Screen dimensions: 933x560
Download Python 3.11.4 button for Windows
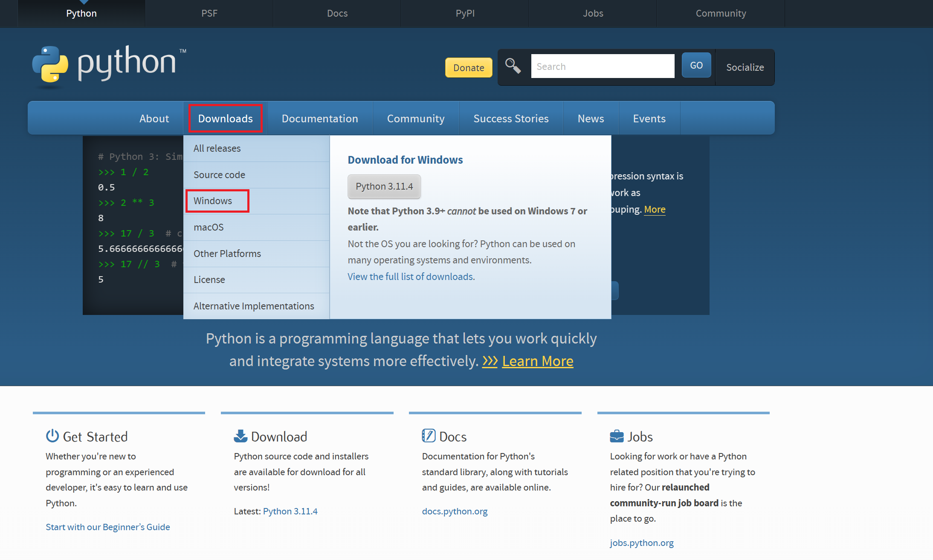(x=384, y=186)
